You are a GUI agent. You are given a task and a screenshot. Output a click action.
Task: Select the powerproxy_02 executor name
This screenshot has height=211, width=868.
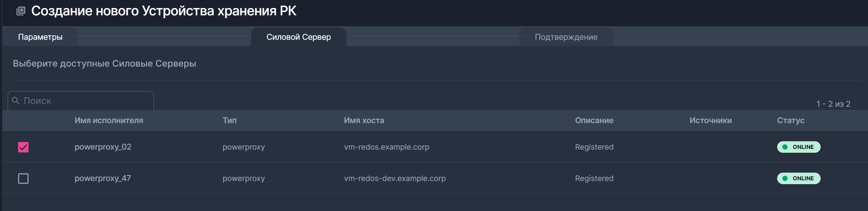click(x=103, y=147)
